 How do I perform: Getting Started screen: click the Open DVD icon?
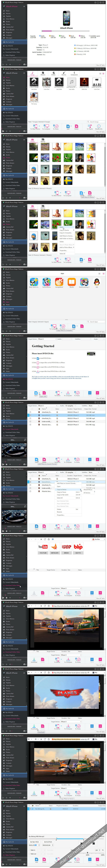click(x=36, y=393)
